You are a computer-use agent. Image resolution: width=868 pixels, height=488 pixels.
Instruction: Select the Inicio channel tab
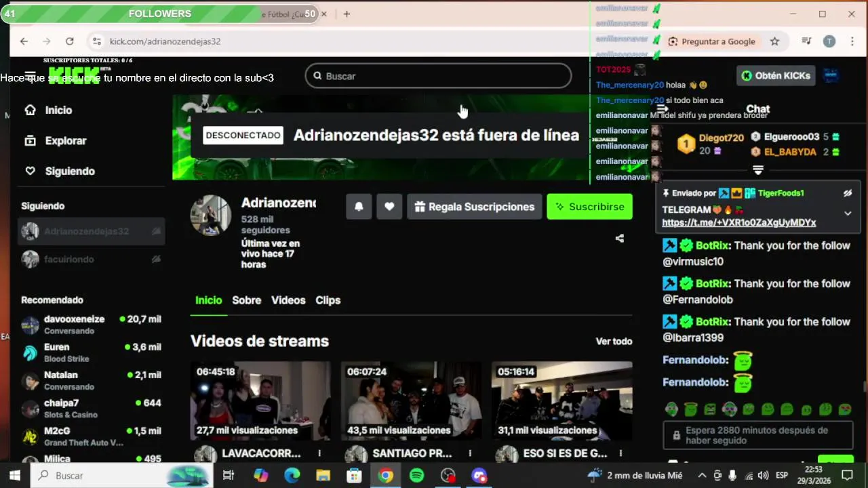click(x=208, y=300)
